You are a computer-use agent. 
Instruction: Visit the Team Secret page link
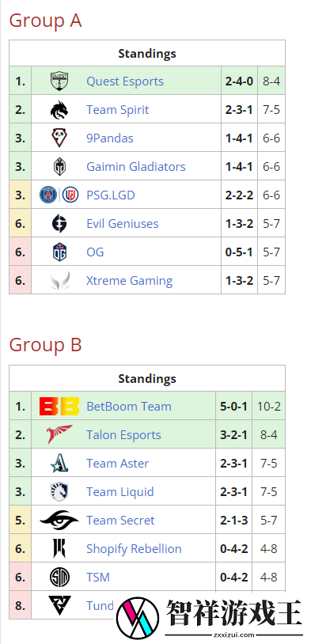[120, 521]
